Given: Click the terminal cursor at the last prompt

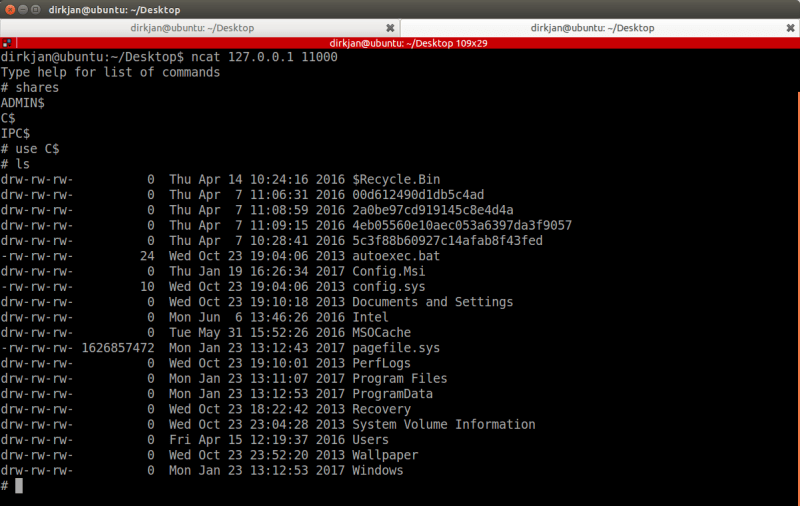Looking at the screenshot, I should (19, 486).
